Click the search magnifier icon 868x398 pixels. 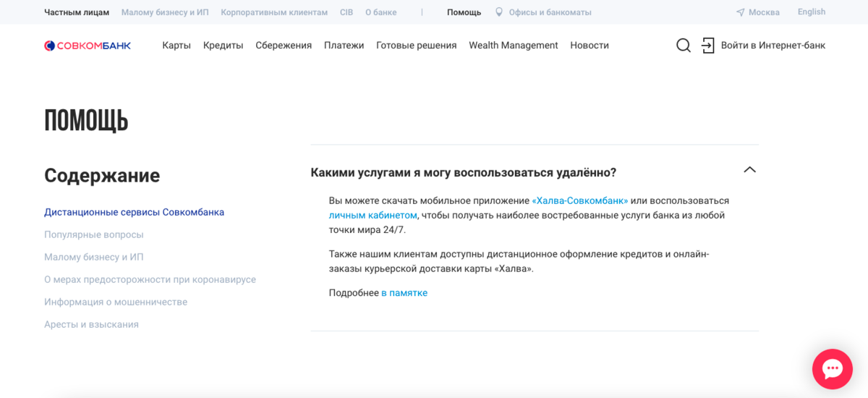pos(684,46)
